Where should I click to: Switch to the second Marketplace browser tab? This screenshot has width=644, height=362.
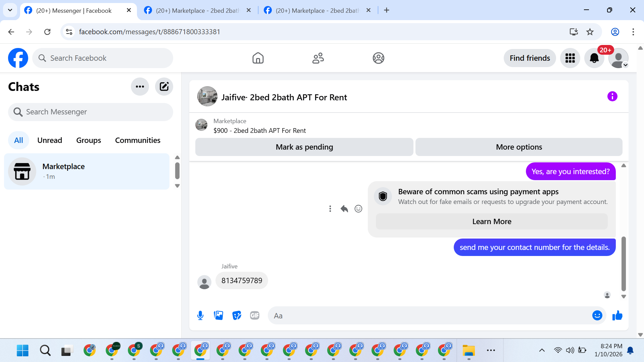coord(198,10)
